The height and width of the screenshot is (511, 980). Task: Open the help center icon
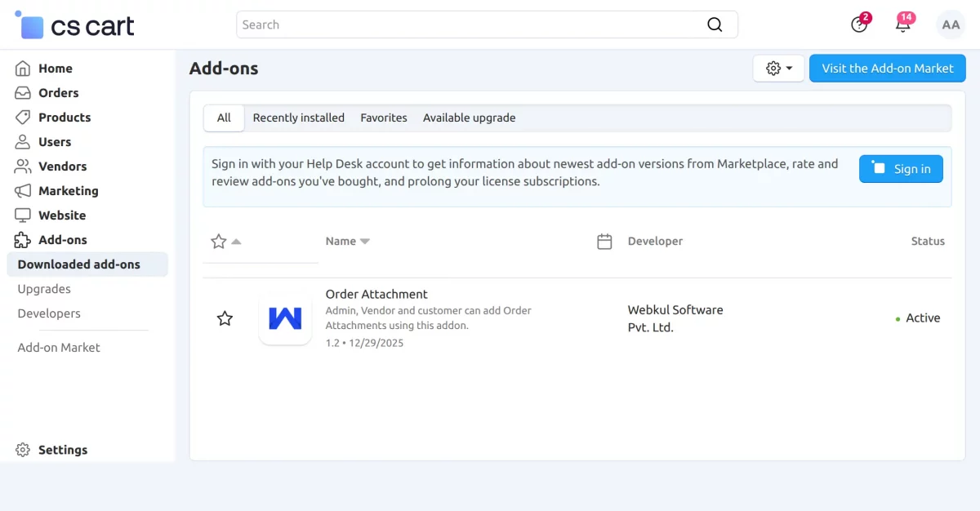coord(859,24)
